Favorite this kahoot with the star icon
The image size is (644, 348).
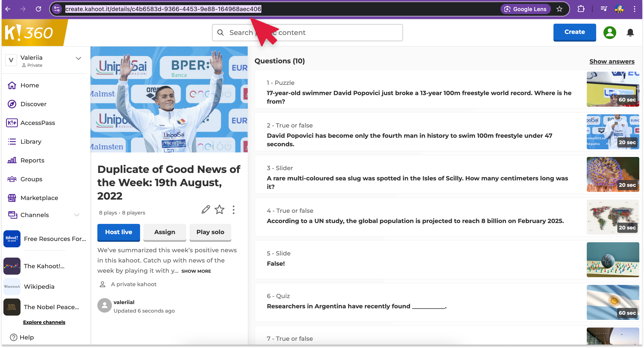pyautogui.click(x=220, y=210)
